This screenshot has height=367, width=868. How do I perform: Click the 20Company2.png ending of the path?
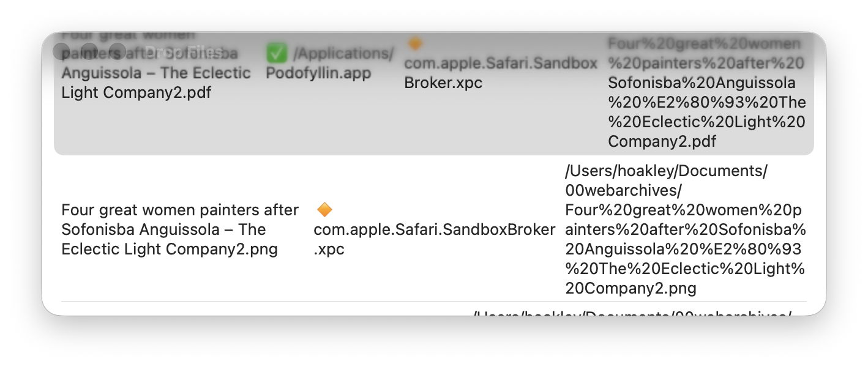631,288
